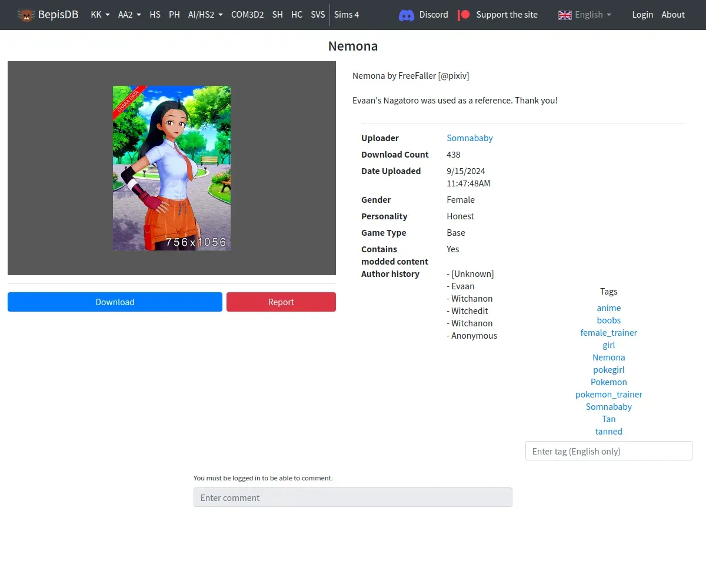Click the Evaan's Nagatoro reference note
Screen dimensions: 706x588
(455, 101)
